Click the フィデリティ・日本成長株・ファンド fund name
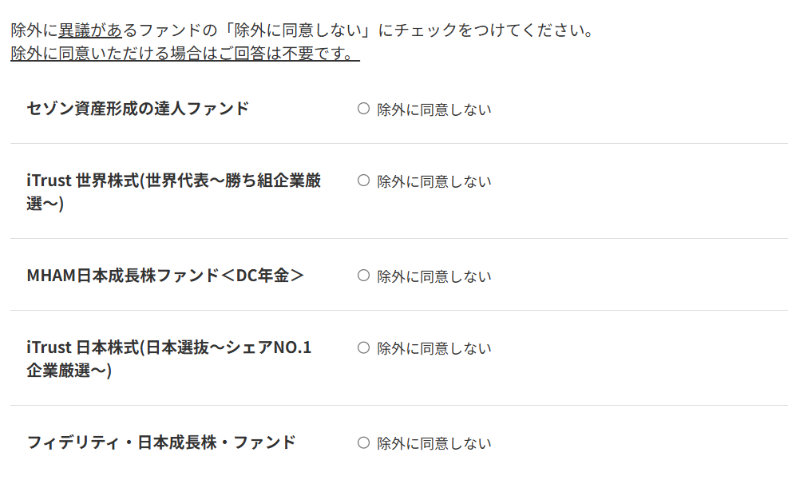The height and width of the screenshot is (489, 806). click(161, 443)
